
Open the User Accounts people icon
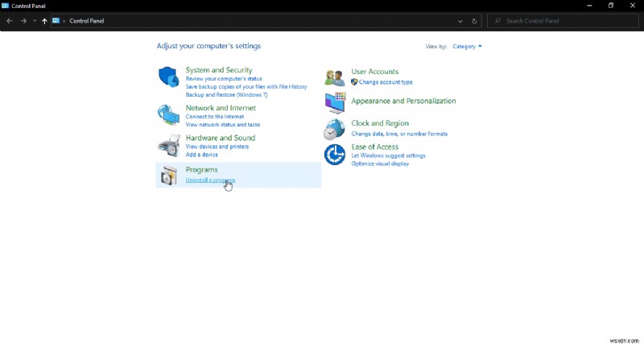tap(334, 77)
